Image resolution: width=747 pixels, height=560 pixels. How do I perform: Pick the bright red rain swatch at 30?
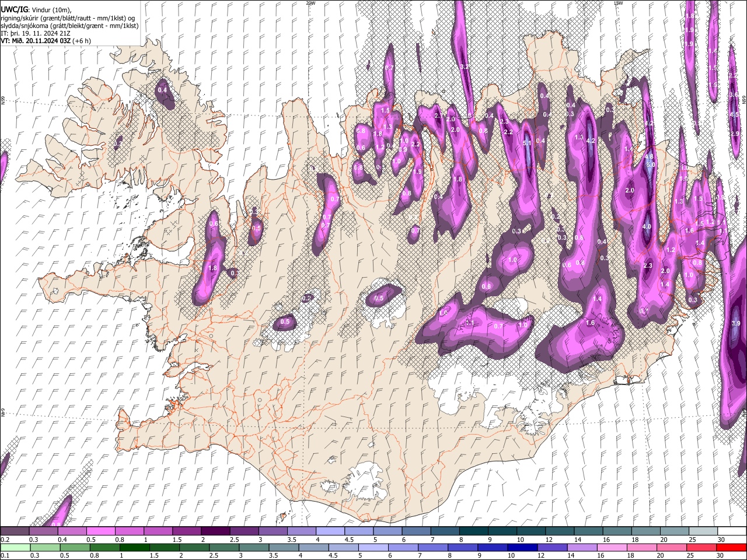732,547
